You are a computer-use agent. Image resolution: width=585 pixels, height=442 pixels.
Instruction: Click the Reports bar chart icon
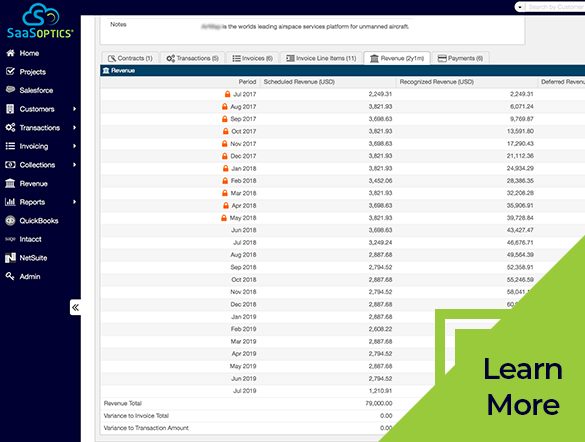[10, 202]
